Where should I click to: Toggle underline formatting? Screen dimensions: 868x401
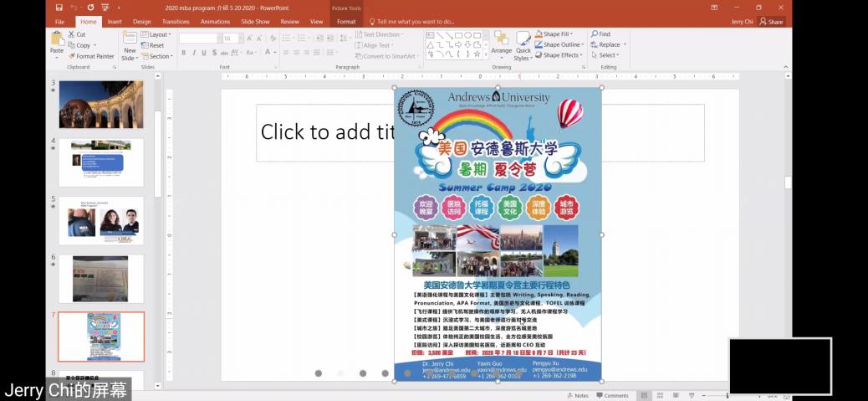tap(204, 53)
